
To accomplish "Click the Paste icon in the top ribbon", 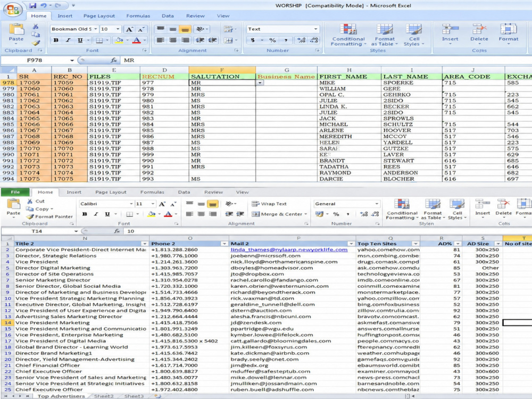I will (x=16, y=30).
